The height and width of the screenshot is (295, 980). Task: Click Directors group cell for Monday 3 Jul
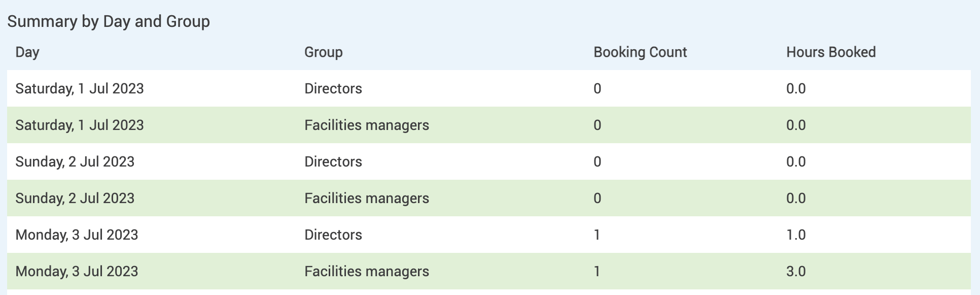tap(333, 235)
